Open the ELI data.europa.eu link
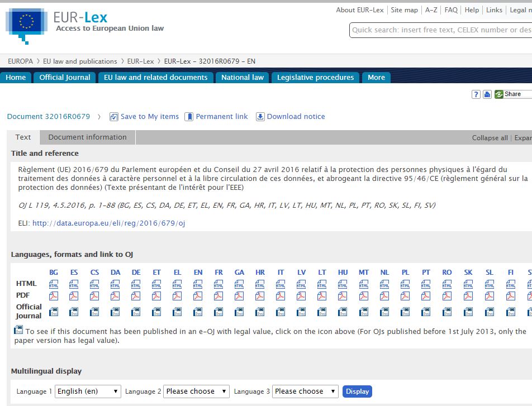This screenshot has height=406, width=532. click(x=108, y=223)
